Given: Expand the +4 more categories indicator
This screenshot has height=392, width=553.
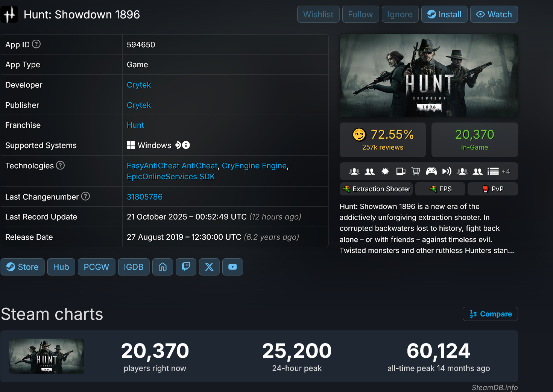Looking at the screenshot, I should pos(506,171).
